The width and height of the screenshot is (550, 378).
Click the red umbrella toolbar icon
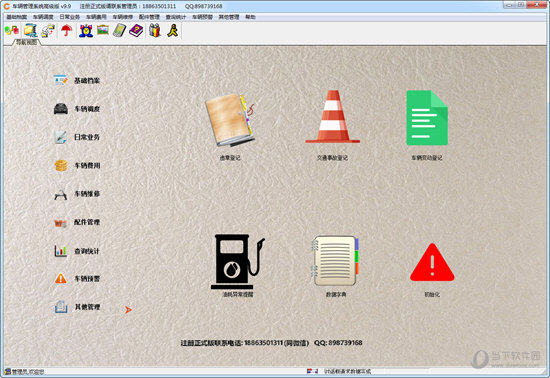66,31
